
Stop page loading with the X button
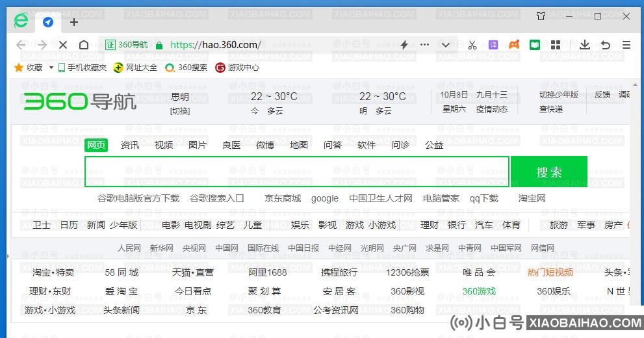(x=63, y=45)
